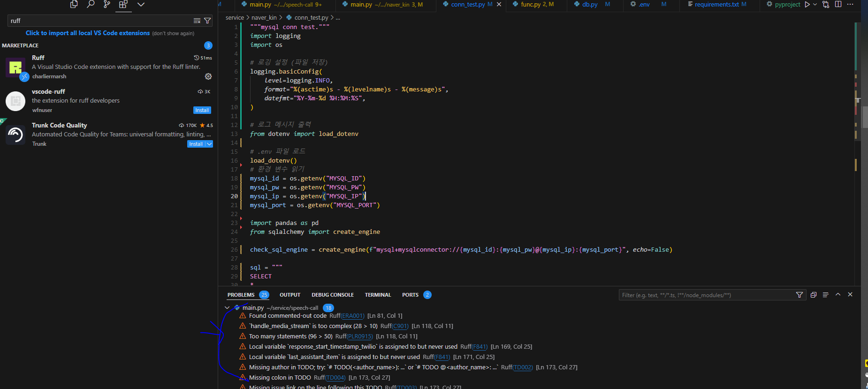Open changes compare icon in editor toolbar
This screenshot has height=389, width=868.
826,4
